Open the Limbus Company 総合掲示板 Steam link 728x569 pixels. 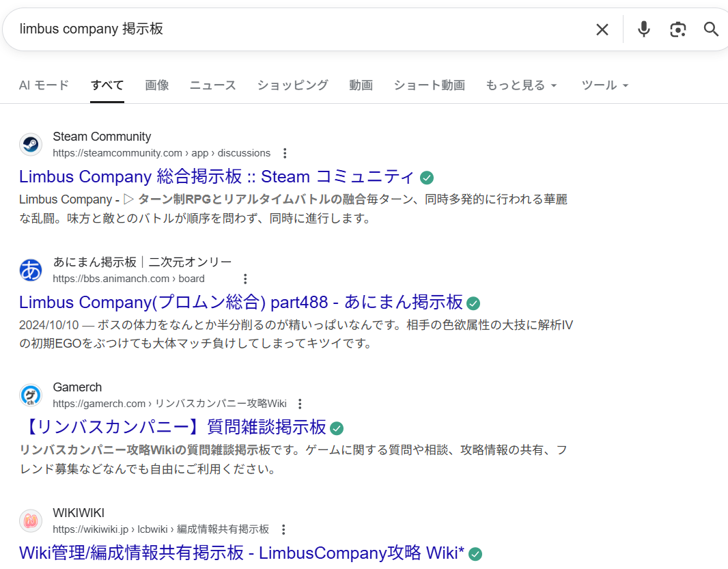click(216, 176)
